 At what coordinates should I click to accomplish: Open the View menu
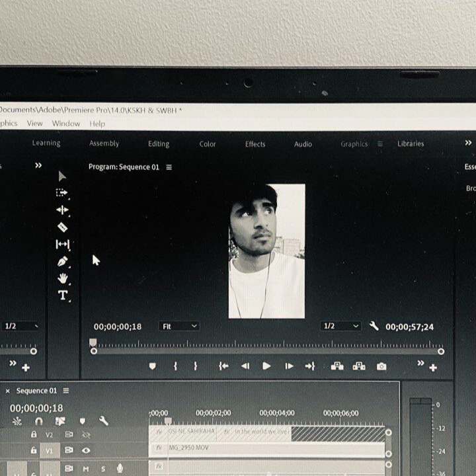point(34,123)
